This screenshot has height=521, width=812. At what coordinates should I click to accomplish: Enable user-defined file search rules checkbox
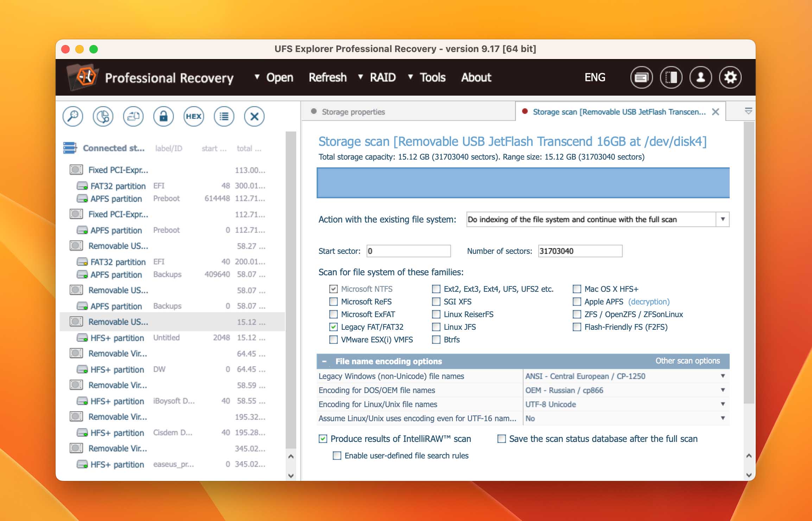(337, 456)
